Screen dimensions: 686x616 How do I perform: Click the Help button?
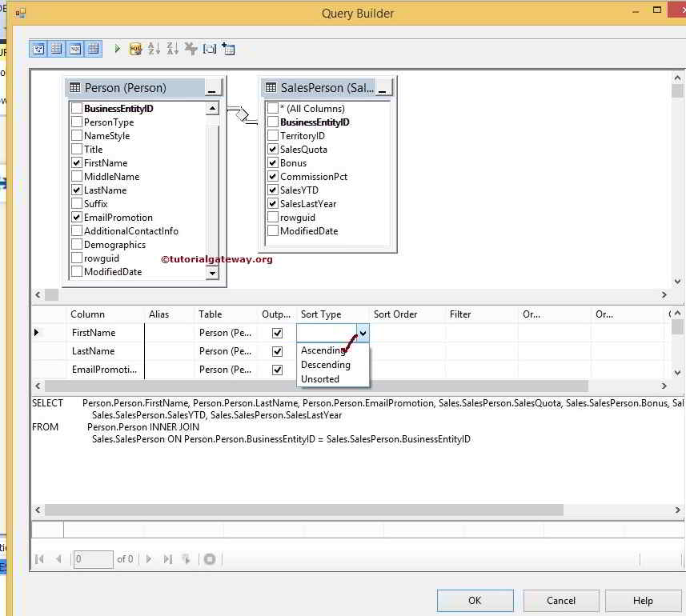[643, 600]
